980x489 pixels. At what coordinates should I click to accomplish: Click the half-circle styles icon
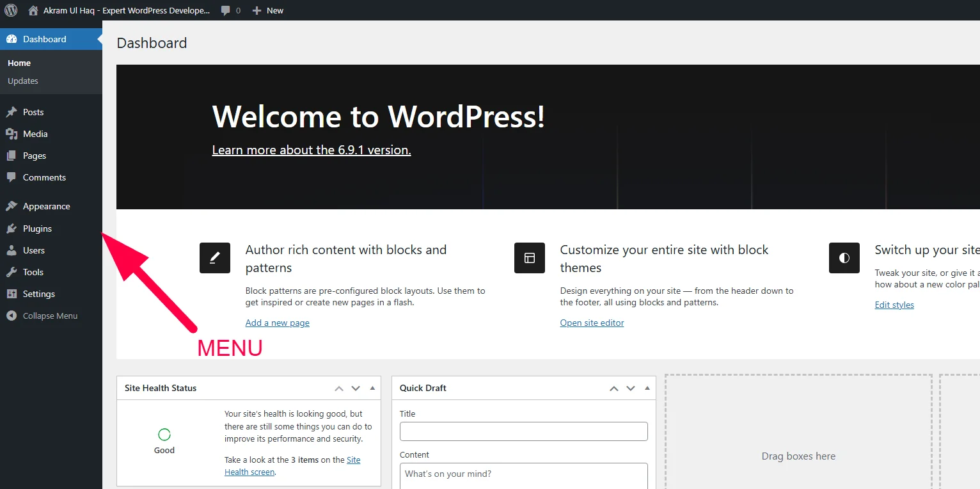tap(844, 258)
